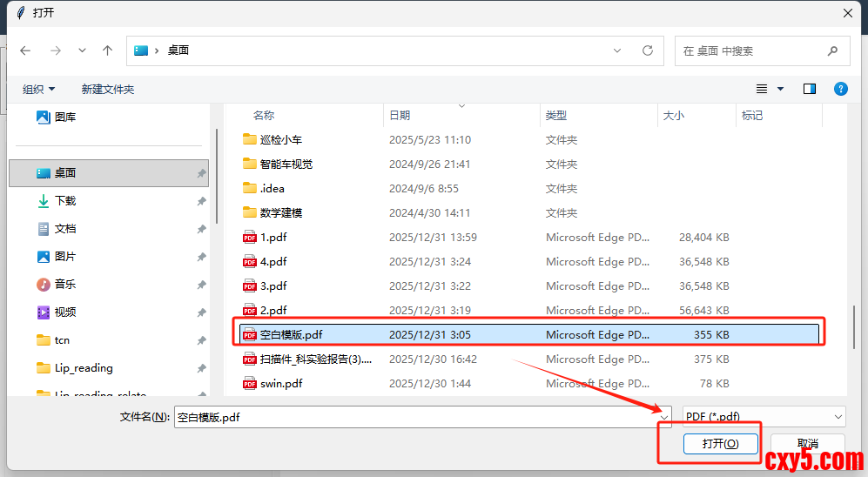Open 音乐 in the sidebar

[x=57, y=285]
